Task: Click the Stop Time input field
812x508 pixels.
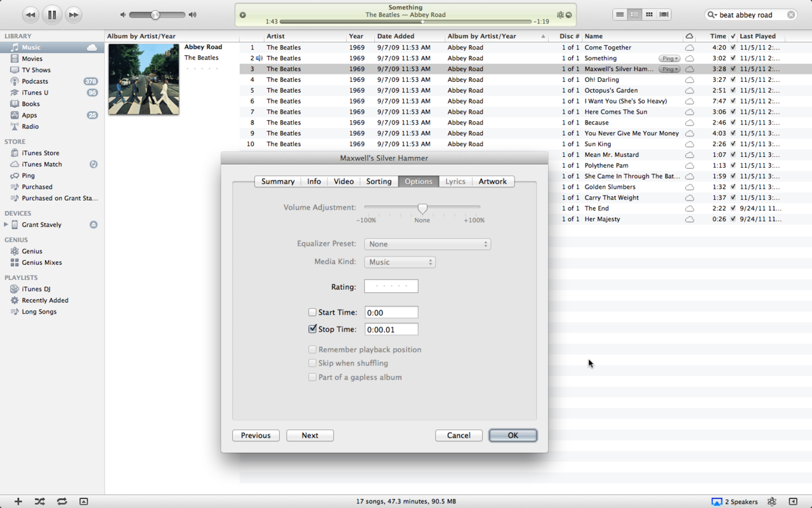Action: [391, 330]
